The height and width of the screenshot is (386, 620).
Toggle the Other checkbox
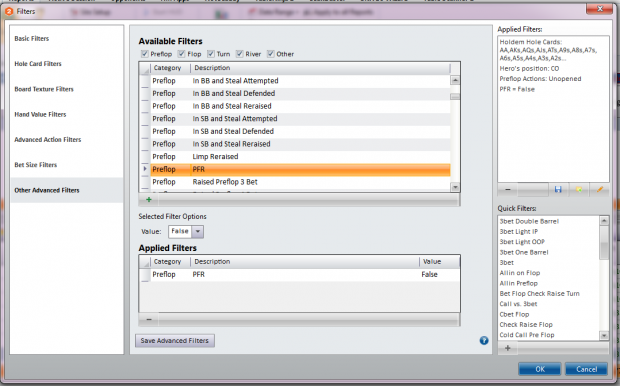271,54
